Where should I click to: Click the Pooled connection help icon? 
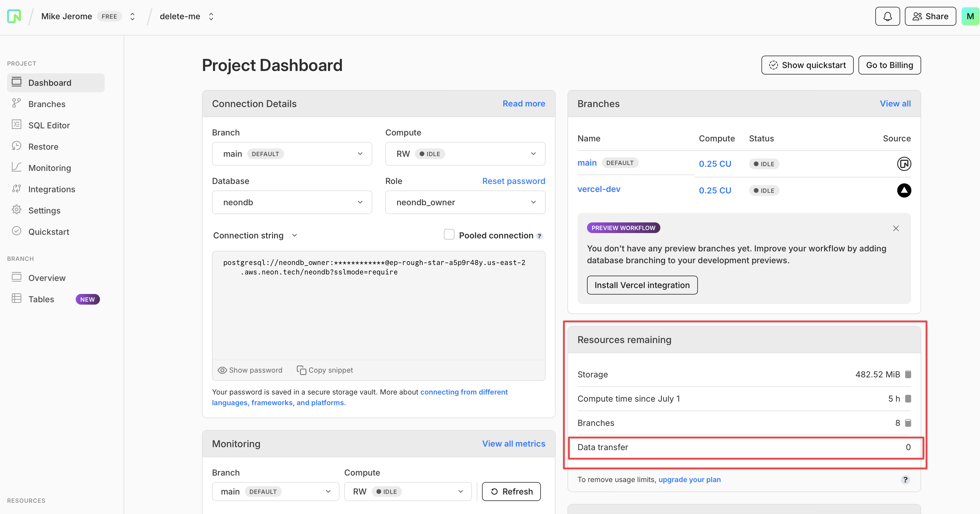pyautogui.click(x=539, y=236)
